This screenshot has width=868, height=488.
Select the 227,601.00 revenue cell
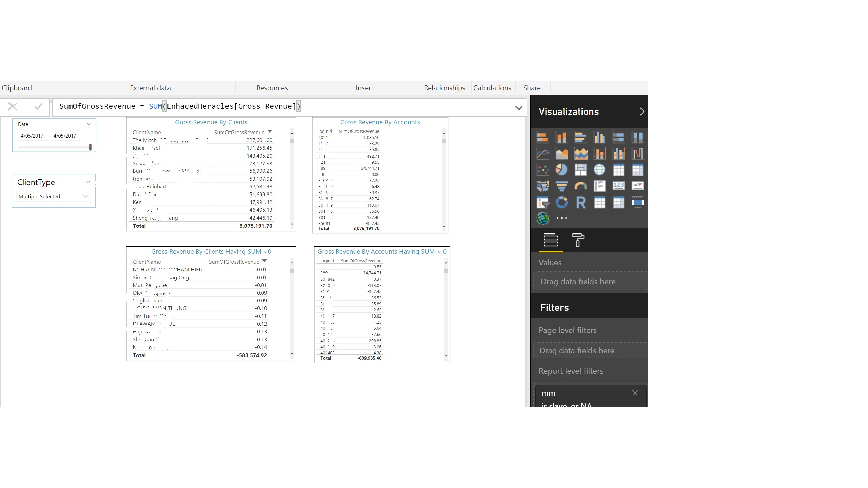coord(259,140)
